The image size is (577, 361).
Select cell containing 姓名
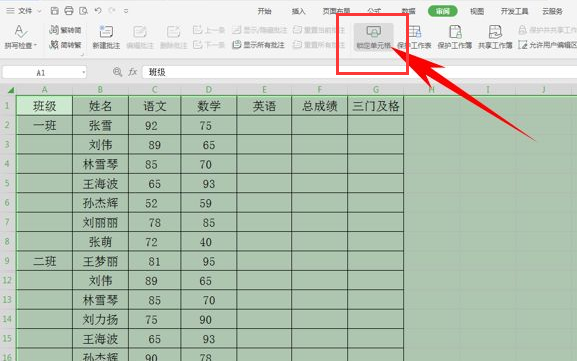click(100, 106)
